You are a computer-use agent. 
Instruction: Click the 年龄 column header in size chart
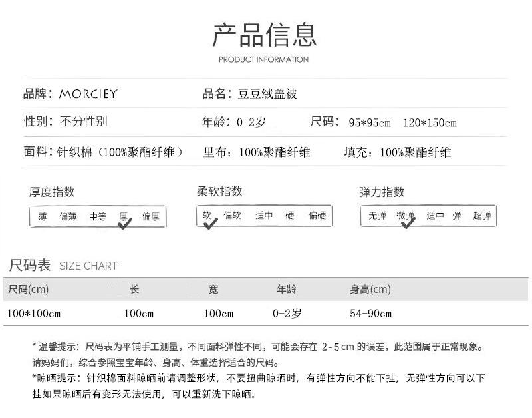[x=287, y=290]
